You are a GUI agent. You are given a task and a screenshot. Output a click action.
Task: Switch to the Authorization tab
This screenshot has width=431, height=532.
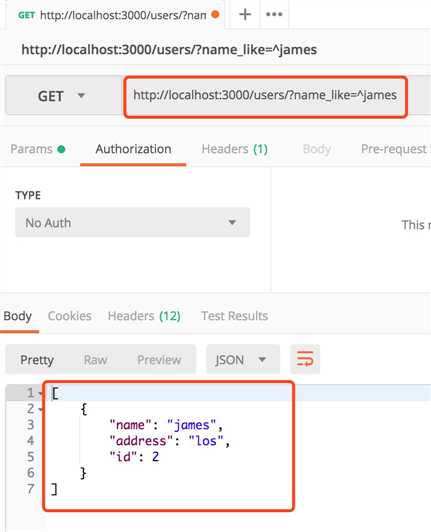(x=133, y=149)
